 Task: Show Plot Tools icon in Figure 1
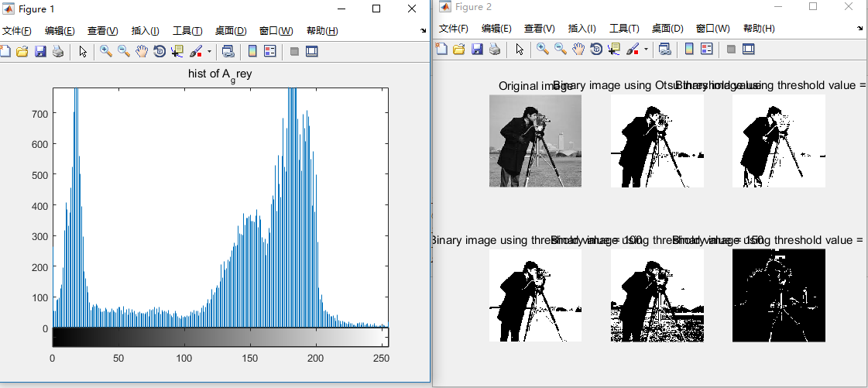(312, 51)
